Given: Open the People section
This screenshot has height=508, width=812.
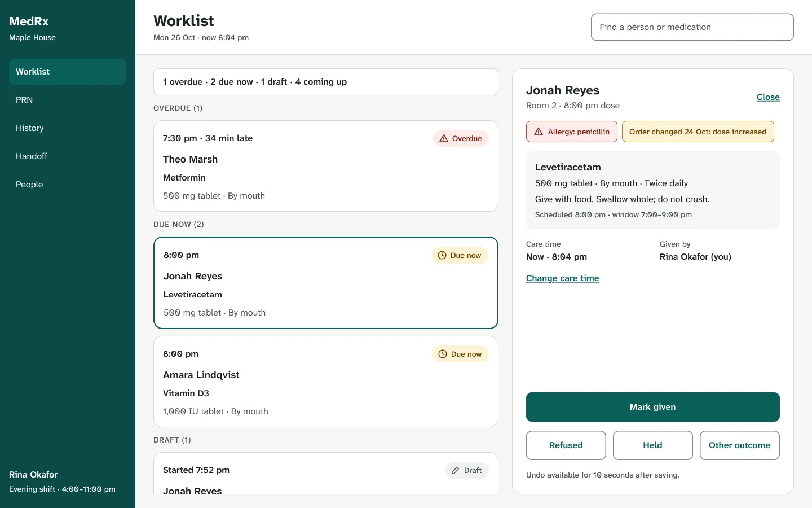Looking at the screenshot, I should click(68, 185).
